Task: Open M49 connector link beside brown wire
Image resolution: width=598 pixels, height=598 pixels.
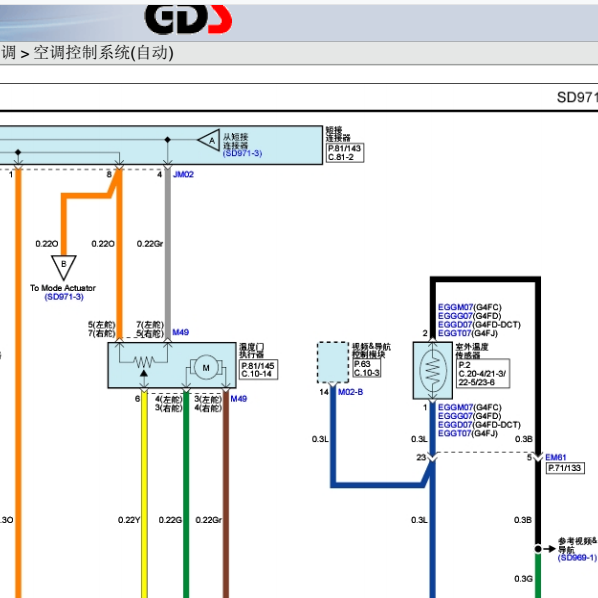Action: click(238, 399)
